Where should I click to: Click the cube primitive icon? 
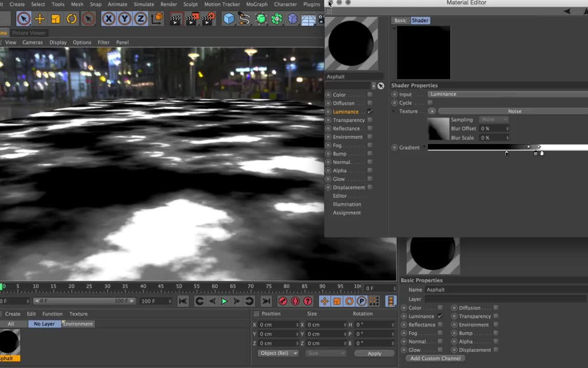[228, 19]
